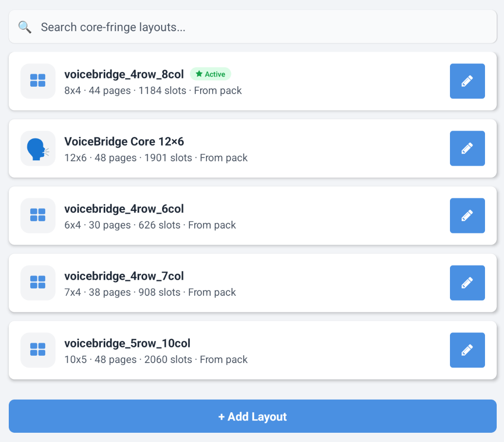504x442 pixels.
Task: Click the Add Layout button
Action: (252, 417)
